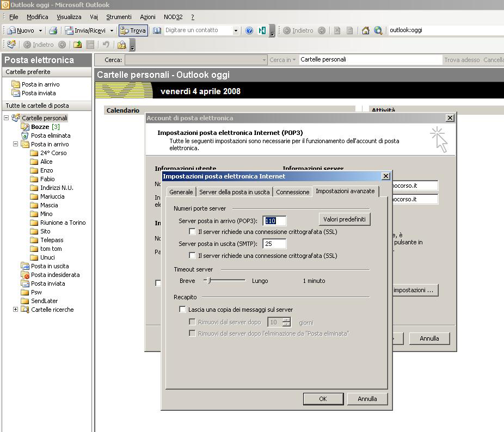Click the forward arrow beside upper Indietro
Image resolution: width=504 pixels, height=432 pixels.
pyautogui.click(x=322, y=30)
